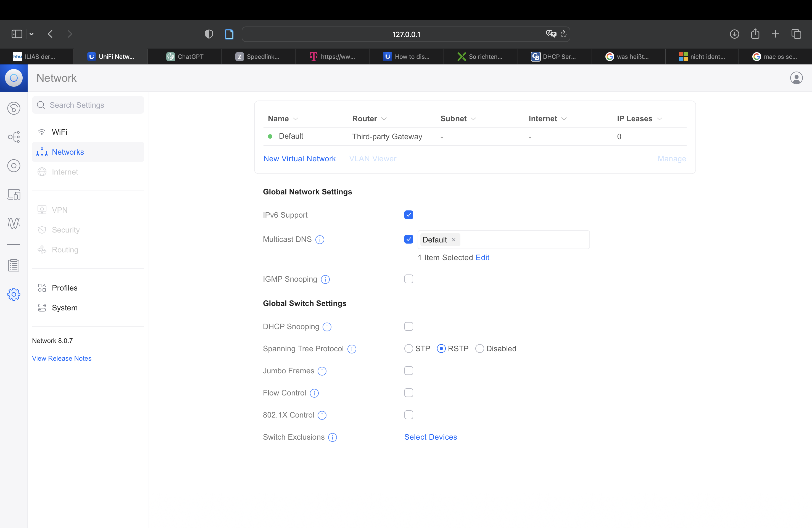Screen dimensions: 812x528
Task: Enable the IGMP Snooping checkbox
Action: coord(408,279)
